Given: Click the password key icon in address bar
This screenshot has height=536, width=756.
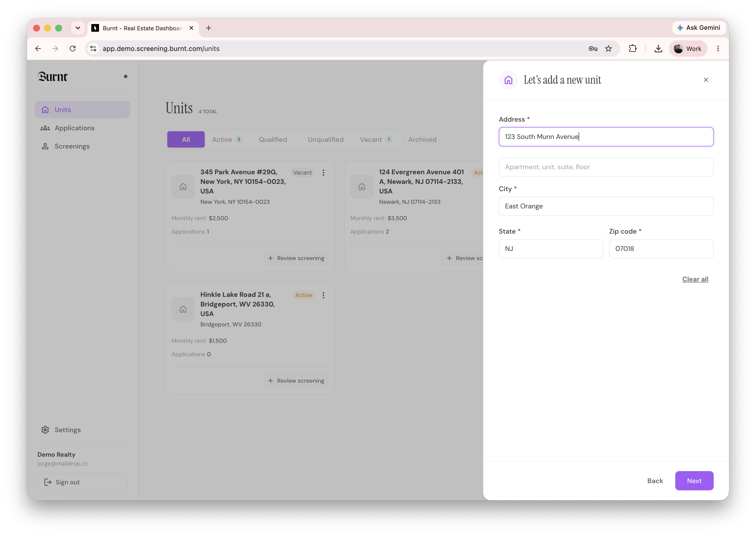Looking at the screenshot, I should [593, 49].
